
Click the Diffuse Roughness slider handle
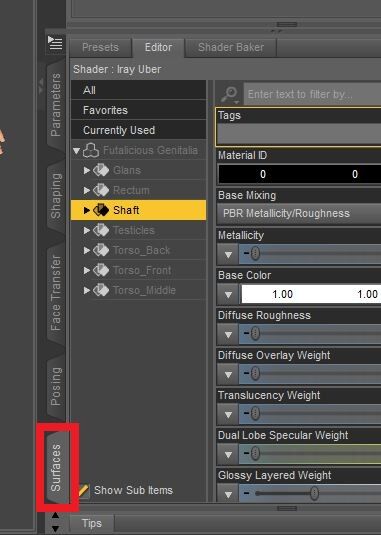(x=255, y=333)
